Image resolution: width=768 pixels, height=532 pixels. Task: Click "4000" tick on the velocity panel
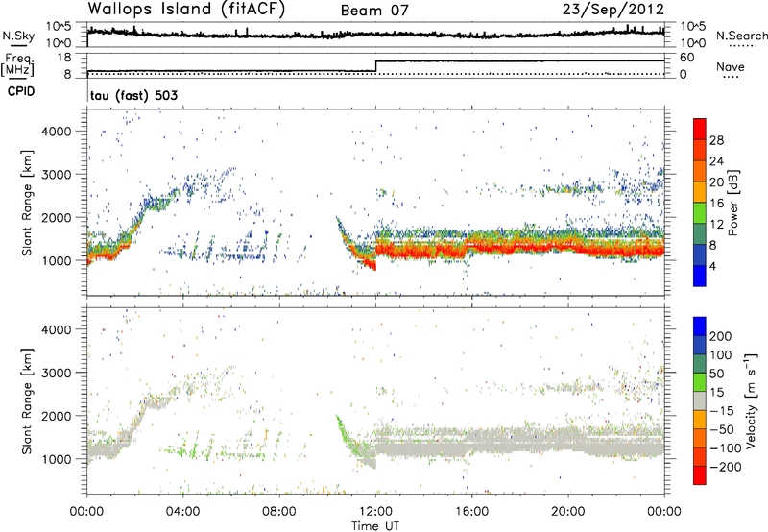(56, 329)
